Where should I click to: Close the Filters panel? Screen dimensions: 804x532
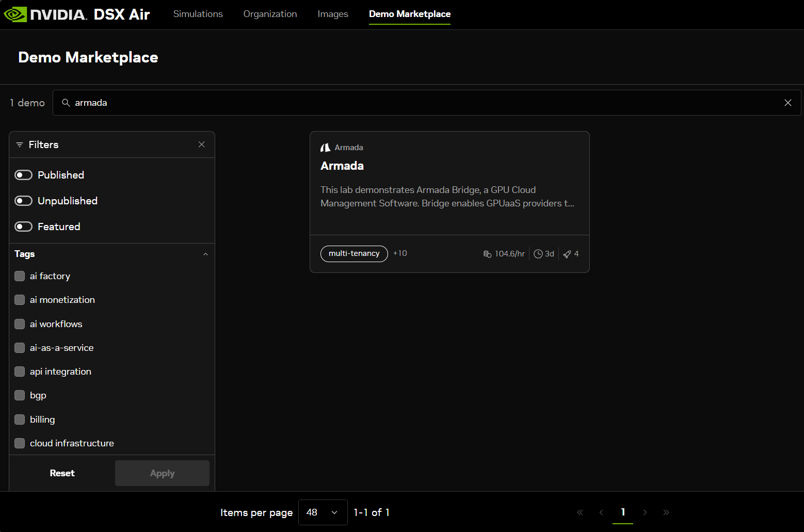pyautogui.click(x=202, y=144)
